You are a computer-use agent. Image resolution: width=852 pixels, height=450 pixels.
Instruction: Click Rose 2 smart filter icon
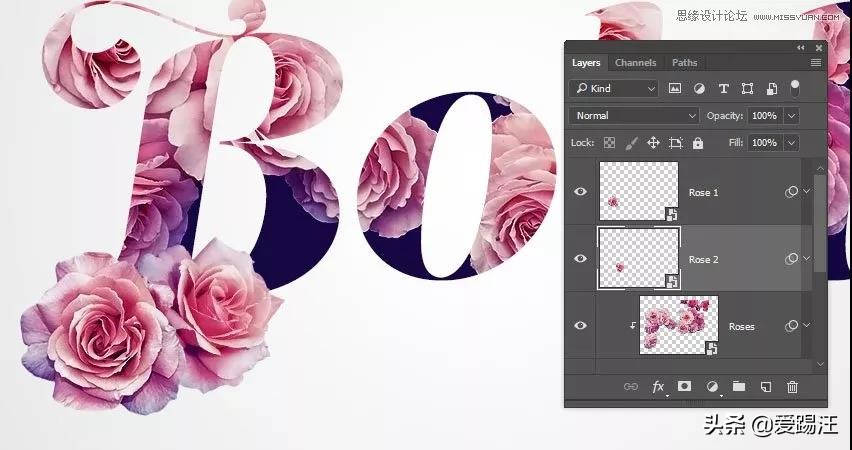[x=791, y=259]
